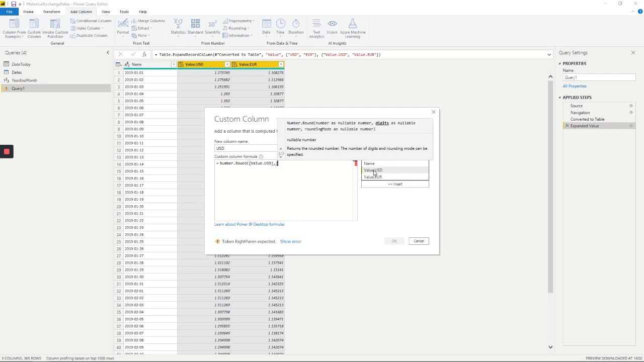644x362 pixels.
Task: Collapse the APPLIED STEPS section
Action: [559, 98]
